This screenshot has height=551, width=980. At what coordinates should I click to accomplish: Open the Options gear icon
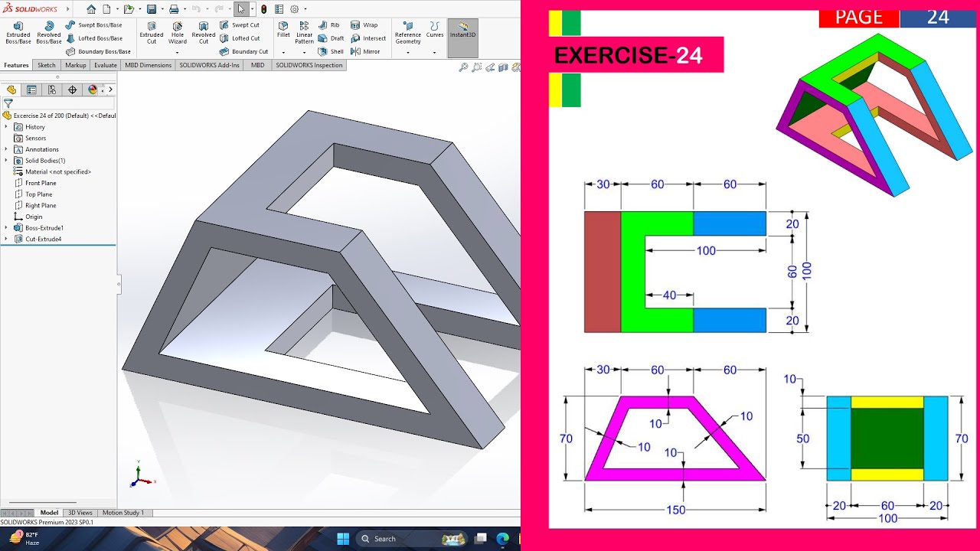coord(294,9)
